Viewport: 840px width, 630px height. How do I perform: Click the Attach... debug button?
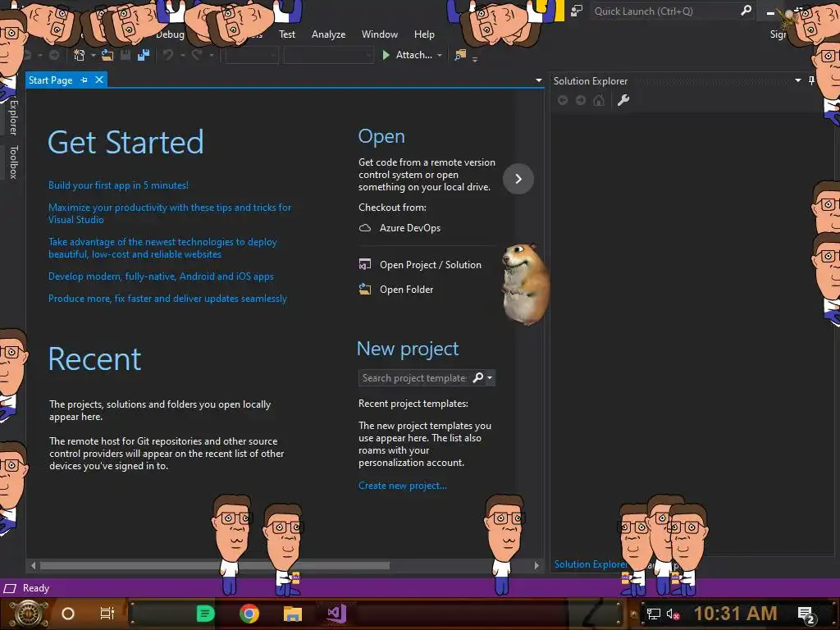[x=408, y=55]
